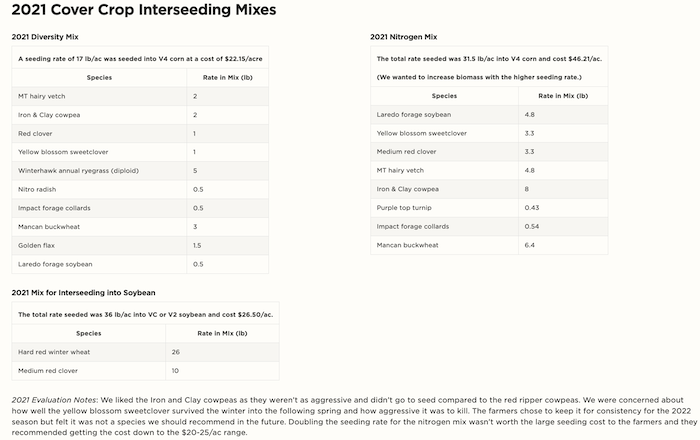
Task: Click the Yellow blossom sweetclover cell in Diversity Mix
Action: pyautogui.click(x=63, y=152)
